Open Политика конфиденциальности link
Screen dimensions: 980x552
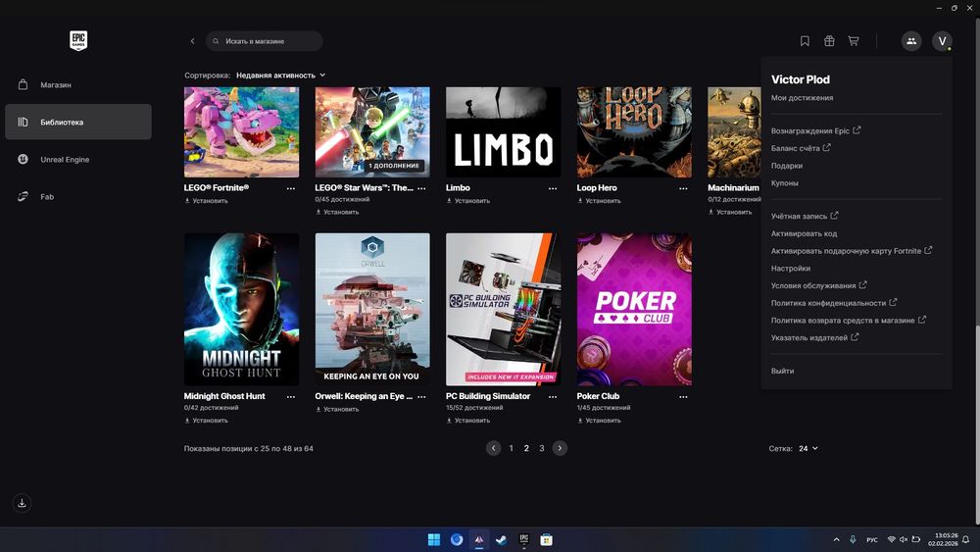click(834, 303)
